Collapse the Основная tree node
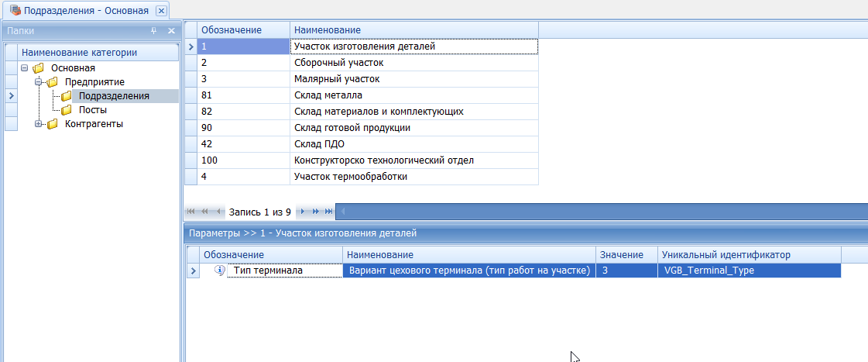 tap(25, 68)
